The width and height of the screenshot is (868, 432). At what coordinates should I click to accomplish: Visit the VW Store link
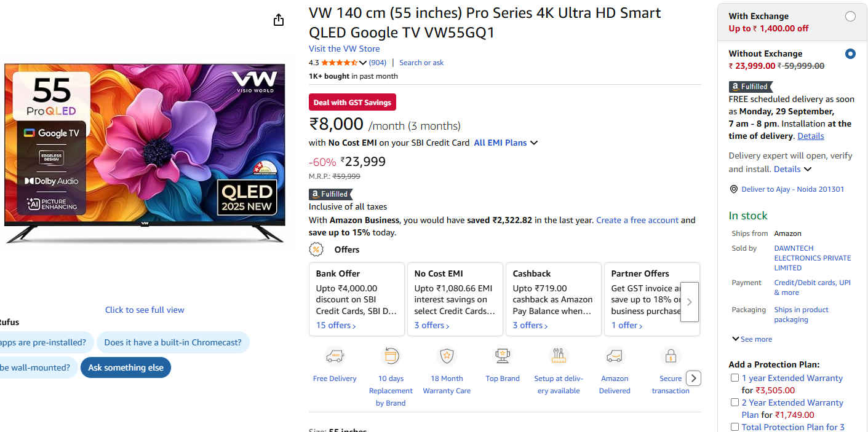344,49
